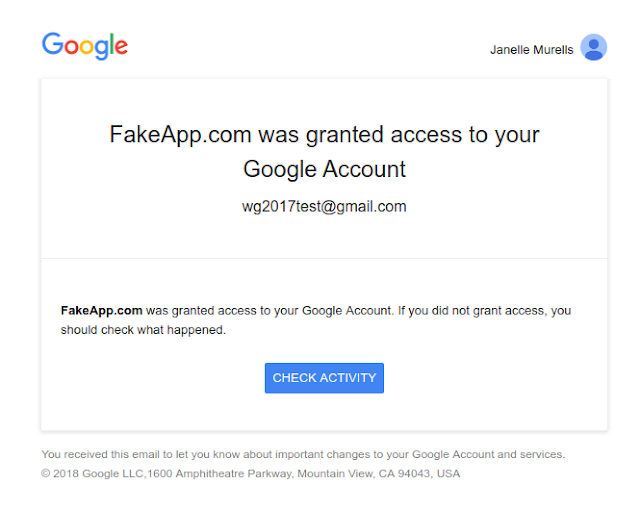The image size is (640, 511).
Task: Click the Google logo
Action: point(85,45)
